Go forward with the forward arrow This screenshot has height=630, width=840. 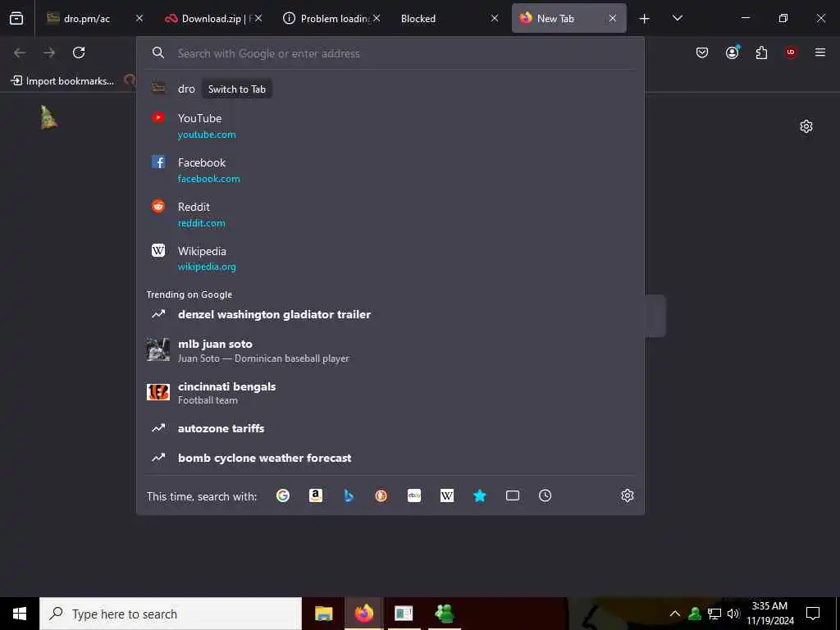[x=49, y=52]
